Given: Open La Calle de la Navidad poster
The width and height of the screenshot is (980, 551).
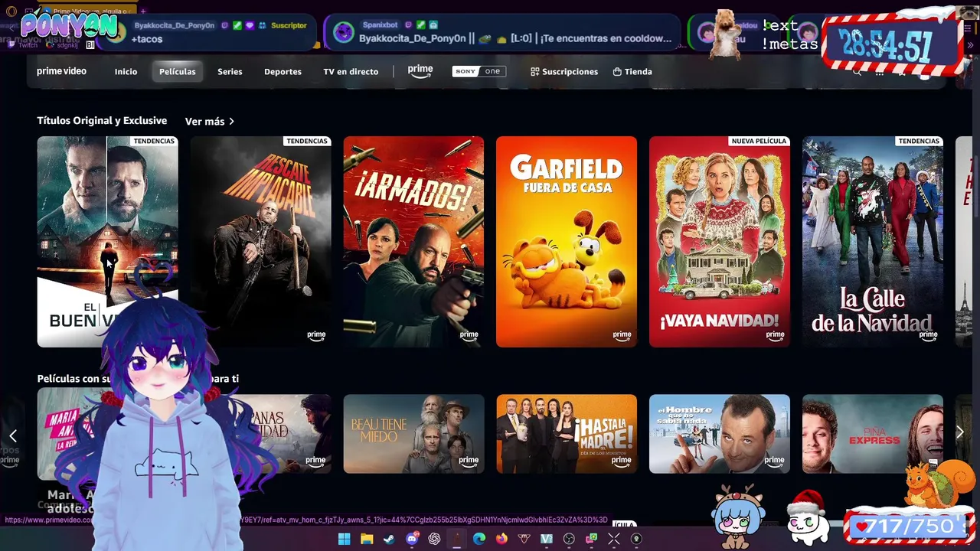Looking at the screenshot, I should pos(873,242).
